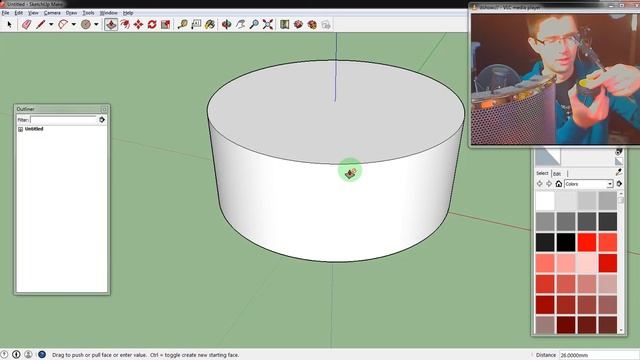Click the Materials forward arrow
Image resolution: width=640 pixels, height=360 pixels.
[549, 184]
